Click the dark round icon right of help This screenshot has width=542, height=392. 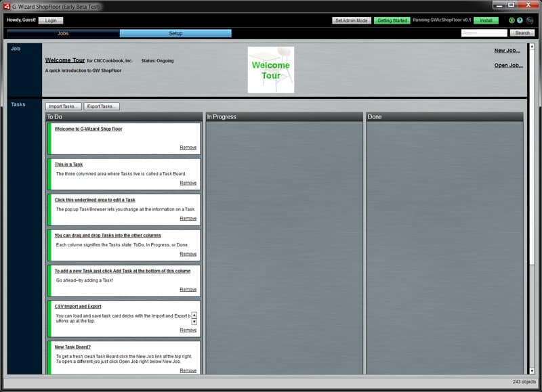(x=530, y=20)
